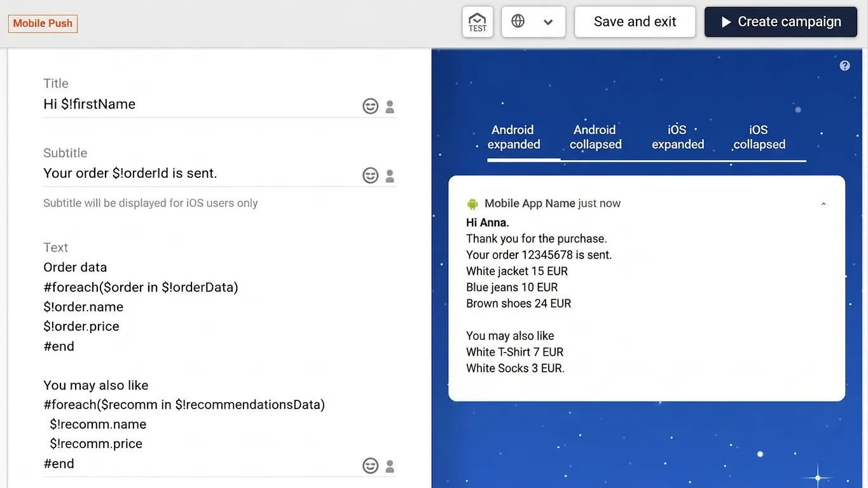This screenshot has width=868, height=488.
Task: Click 'Blue jeans 10 EUR' preview line
Action: point(512,287)
